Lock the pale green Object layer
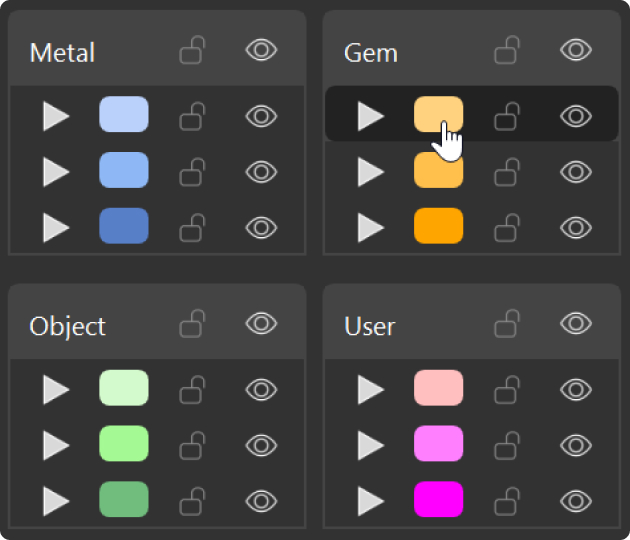Viewport: 630px width, 540px height. pos(192,389)
